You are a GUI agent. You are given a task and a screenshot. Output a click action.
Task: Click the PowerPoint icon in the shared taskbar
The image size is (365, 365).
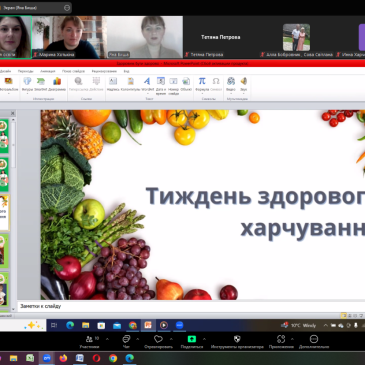[148, 325]
